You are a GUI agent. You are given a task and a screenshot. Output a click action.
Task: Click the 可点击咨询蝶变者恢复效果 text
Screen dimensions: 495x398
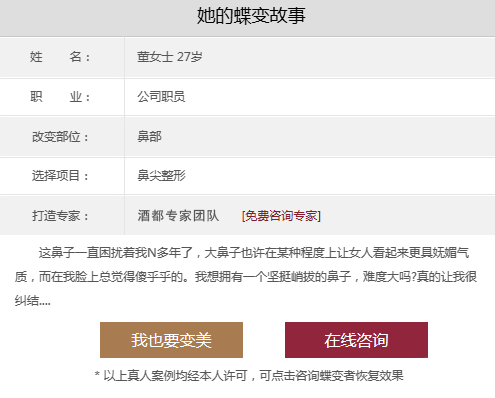click(x=332, y=376)
